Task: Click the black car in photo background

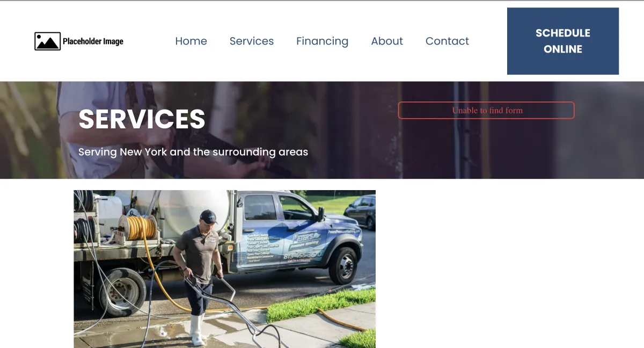Action: click(x=360, y=212)
